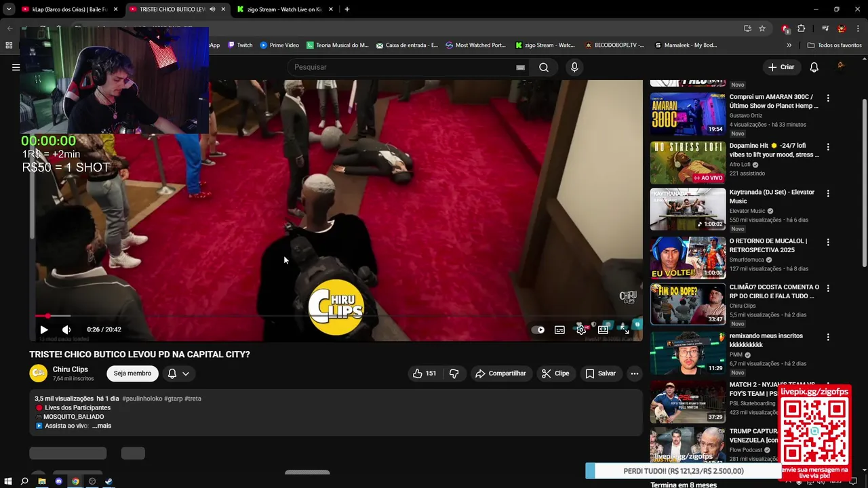Open YouTube notifications bell
Viewport: 868px width, 488px height.
coord(814,67)
